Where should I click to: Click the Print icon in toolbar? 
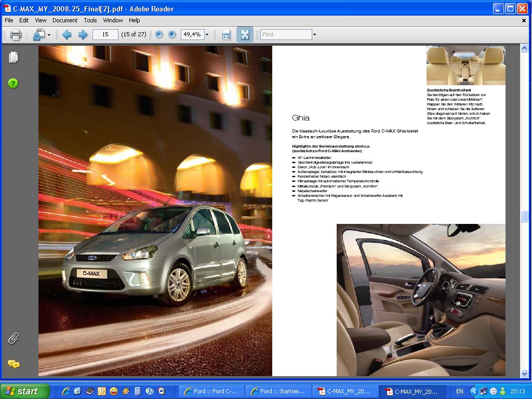[16, 35]
